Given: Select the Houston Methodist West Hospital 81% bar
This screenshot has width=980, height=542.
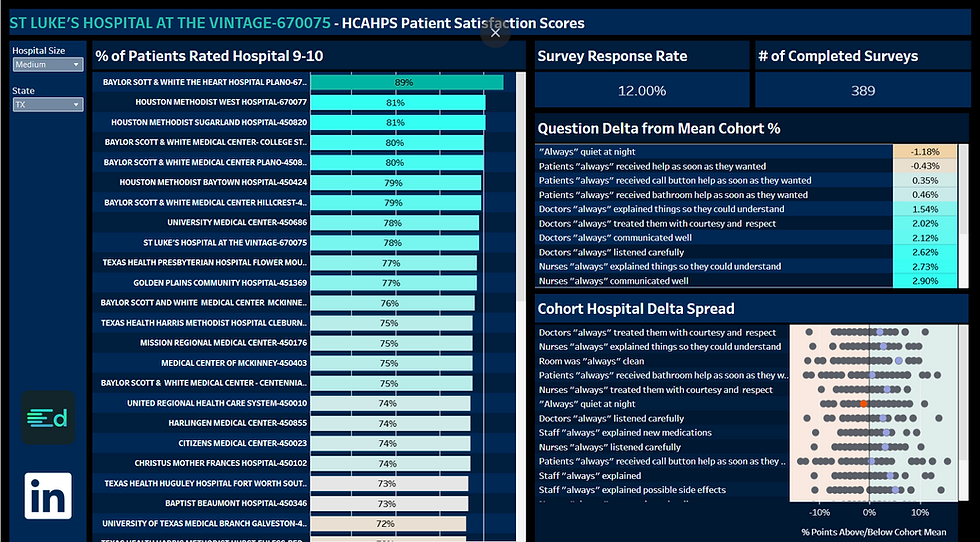Looking at the screenshot, I should [398, 103].
